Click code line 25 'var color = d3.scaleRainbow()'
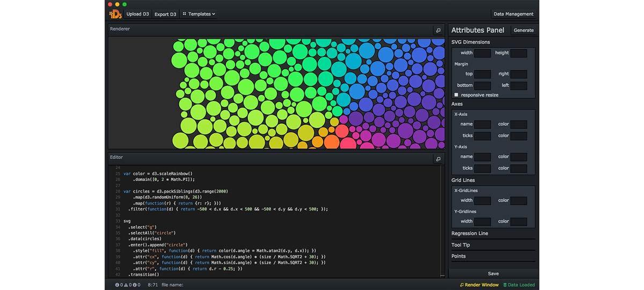Image resolution: width=644 pixels, height=290 pixels. coord(158,173)
